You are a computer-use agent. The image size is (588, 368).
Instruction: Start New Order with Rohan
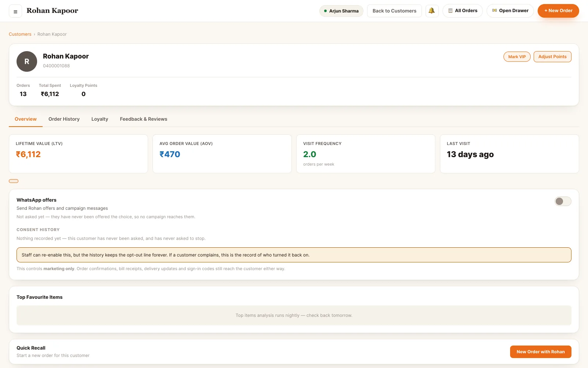click(541, 352)
